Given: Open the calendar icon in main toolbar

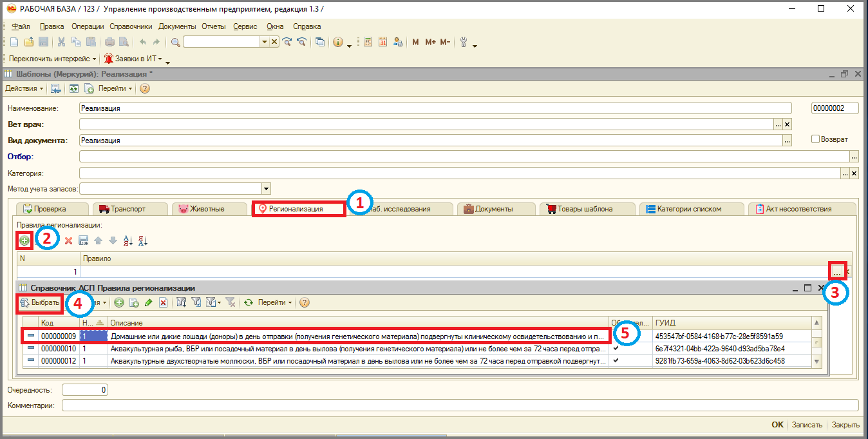Looking at the screenshot, I should coord(382,42).
